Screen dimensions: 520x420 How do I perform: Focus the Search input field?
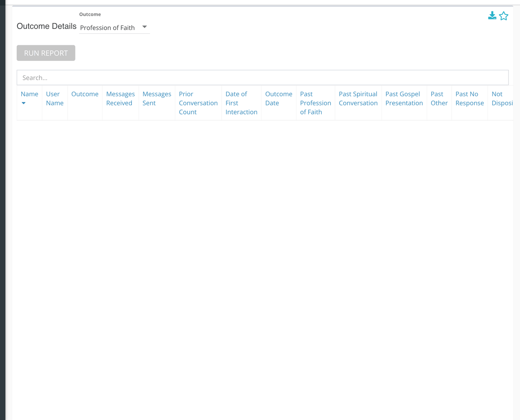pos(263,78)
